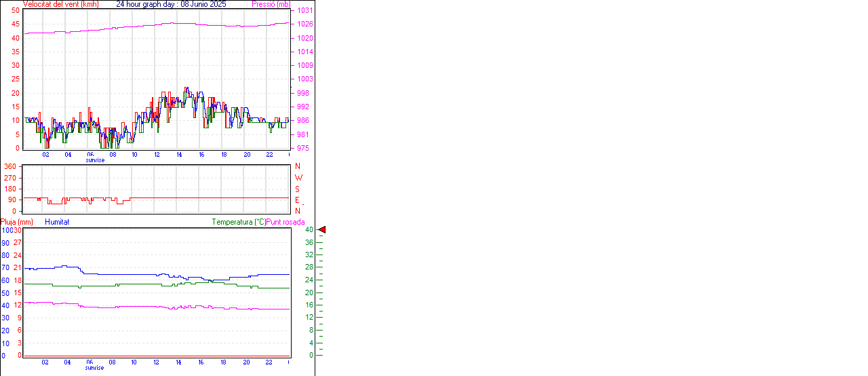
Task: Click the 'Velocitat del vent (kmh)' label
Action: (x=60, y=4)
